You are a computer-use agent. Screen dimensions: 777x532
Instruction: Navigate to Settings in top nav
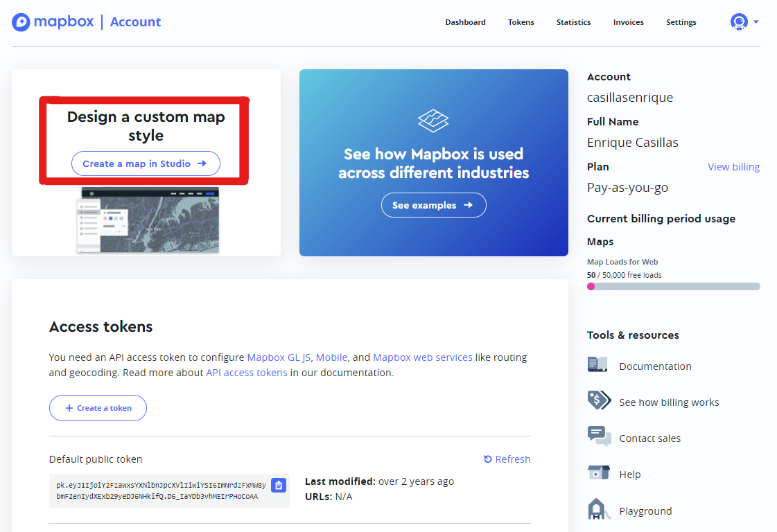(681, 22)
